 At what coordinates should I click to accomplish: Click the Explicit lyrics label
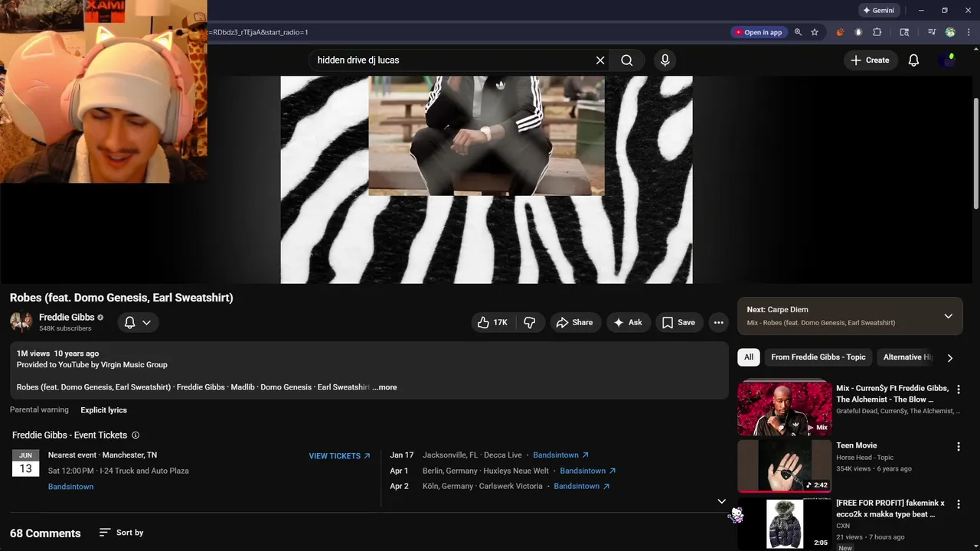point(103,410)
